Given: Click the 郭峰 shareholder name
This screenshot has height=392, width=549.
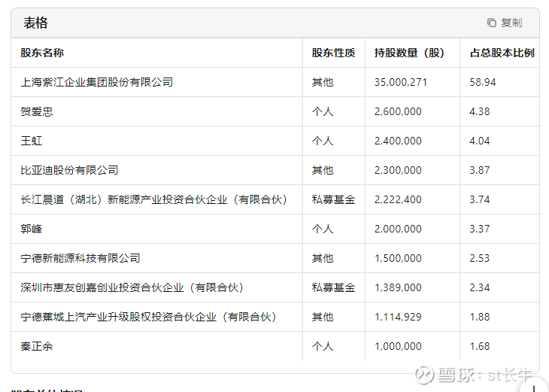Looking at the screenshot, I should [31, 229].
